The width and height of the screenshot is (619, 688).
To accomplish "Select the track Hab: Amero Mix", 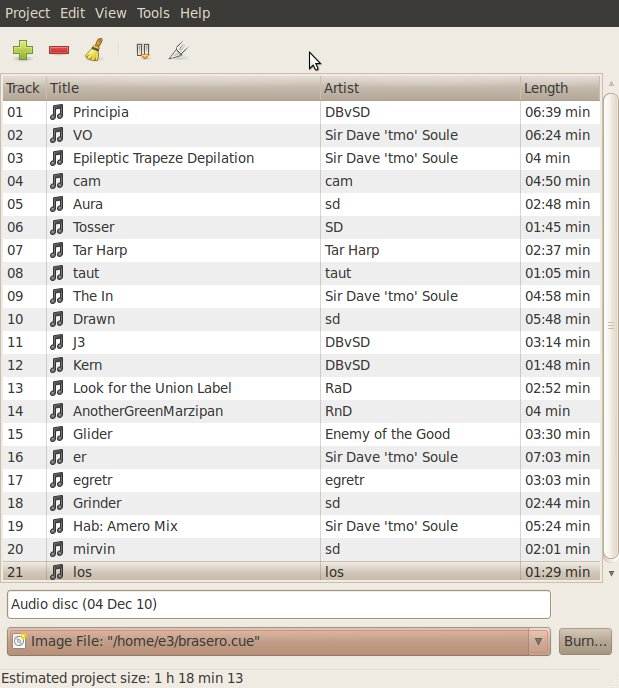I will [125, 526].
